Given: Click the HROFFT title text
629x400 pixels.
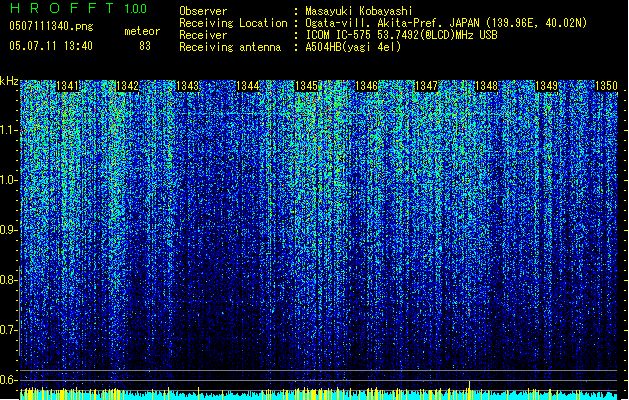Looking at the screenshot, I should [x=61, y=8].
